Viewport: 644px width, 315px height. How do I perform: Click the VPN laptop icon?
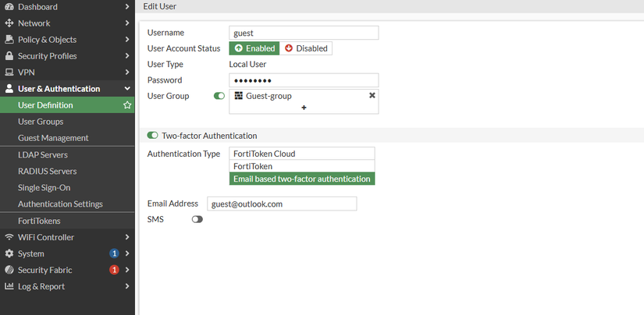[9, 73]
